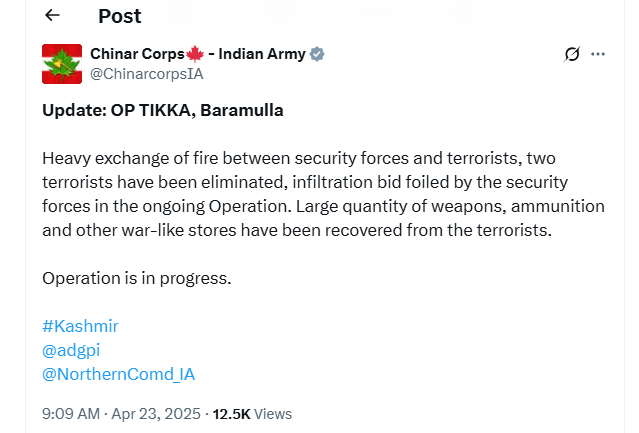
Task: Click the 12.5K Views count
Action: (252, 414)
